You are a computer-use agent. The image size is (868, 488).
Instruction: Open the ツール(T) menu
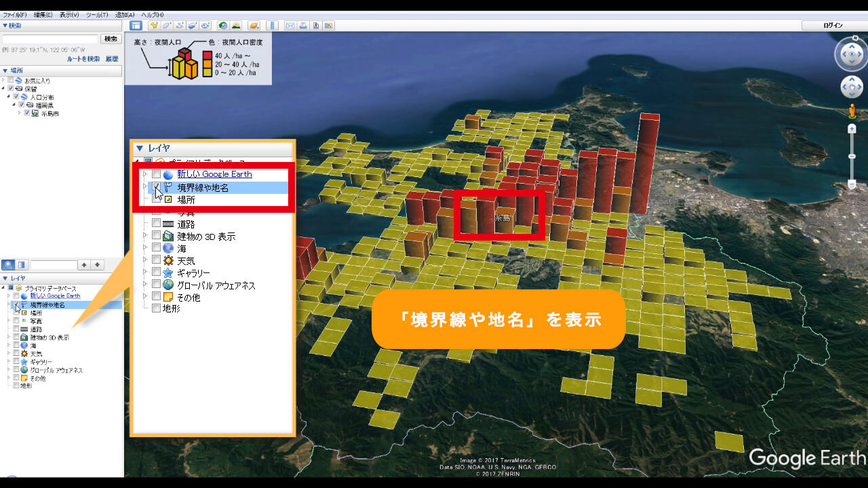98,14
